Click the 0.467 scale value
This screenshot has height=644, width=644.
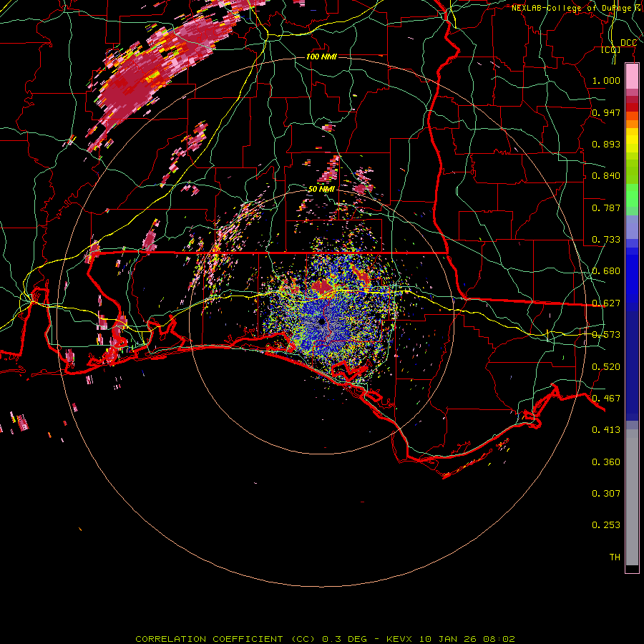pyautogui.click(x=606, y=399)
